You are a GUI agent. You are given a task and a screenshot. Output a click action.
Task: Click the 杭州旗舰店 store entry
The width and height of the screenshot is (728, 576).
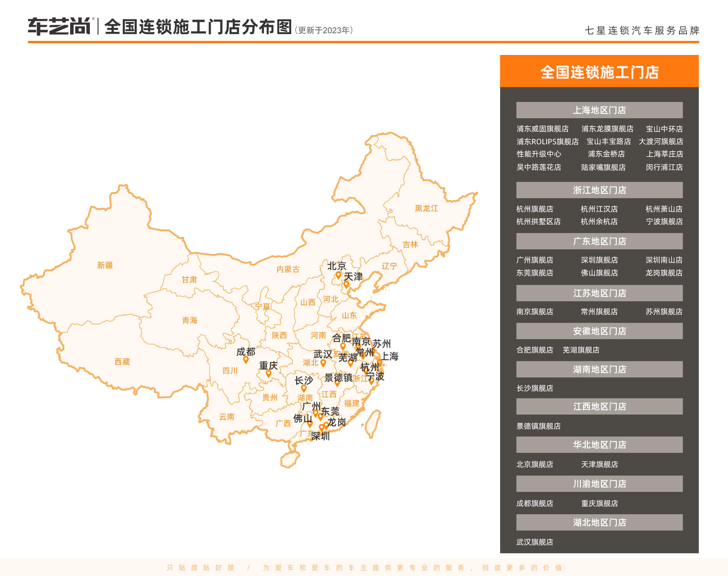pyautogui.click(x=535, y=209)
